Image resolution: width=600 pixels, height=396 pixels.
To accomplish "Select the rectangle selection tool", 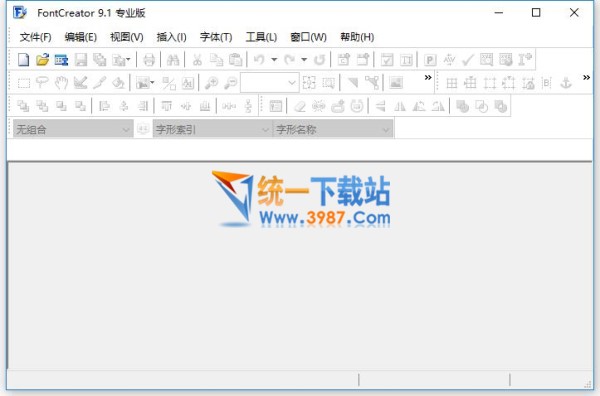I will pos(24,83).
